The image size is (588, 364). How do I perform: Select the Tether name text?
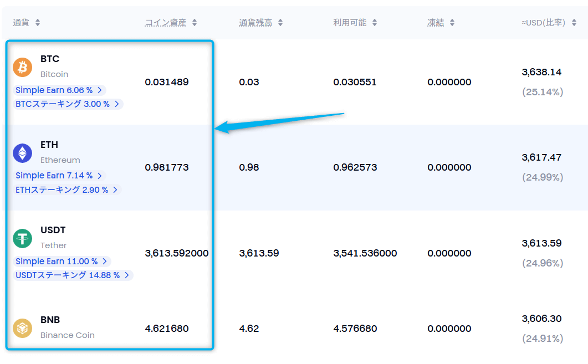click(54, 245)
